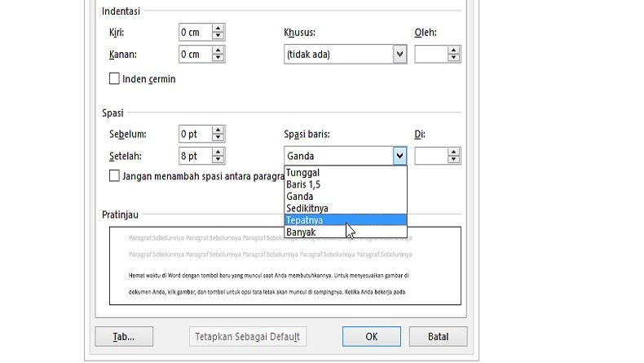This screenshot has height=363, width=644.
Task: Toggle Jangan menambah spasi antara paragraf checkbox
Action: coord(115,175)
